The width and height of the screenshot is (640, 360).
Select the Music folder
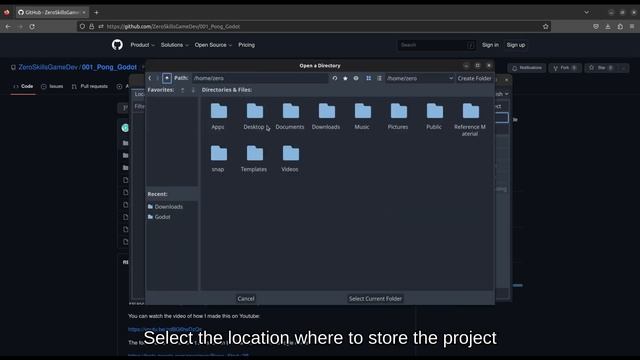tap(362, 116)
